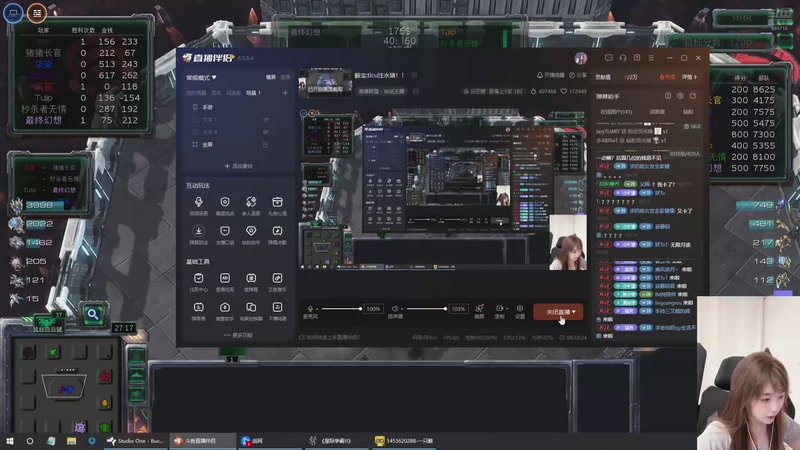Mute the 扬声器 speaker icon
Viewport: 800px width, 450px height.
pos(395,309)
